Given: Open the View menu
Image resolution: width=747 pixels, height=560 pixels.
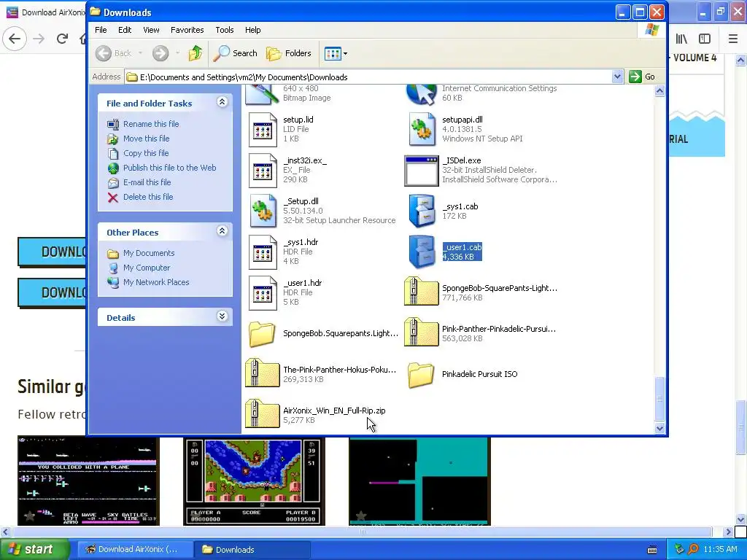Looking at the screenshot, I should [151, 30].
